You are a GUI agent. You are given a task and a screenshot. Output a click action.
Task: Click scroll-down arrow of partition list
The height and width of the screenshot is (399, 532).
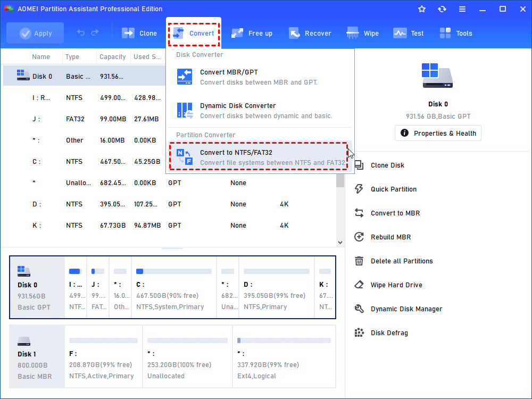pyautogui.click(x=340, y=242)
